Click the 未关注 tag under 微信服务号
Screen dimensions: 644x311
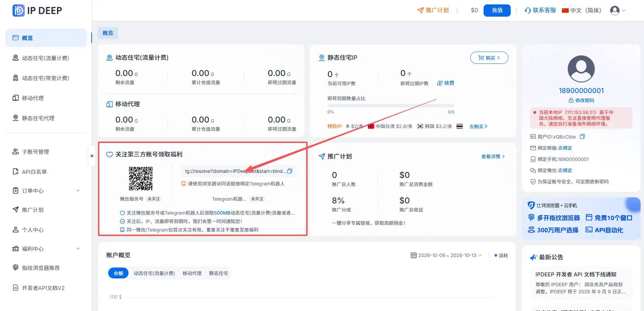coord(154,199)
